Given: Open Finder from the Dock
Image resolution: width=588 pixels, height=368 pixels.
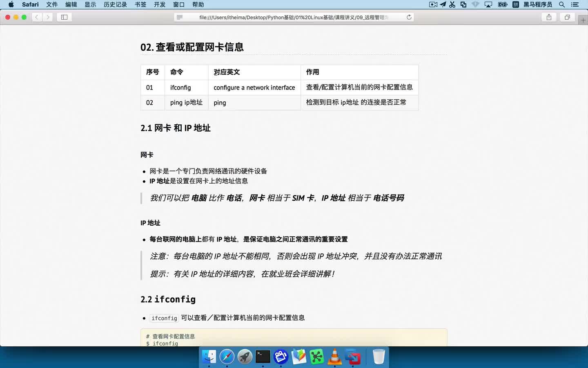Looking at the screenshot, I should point(209,357).
